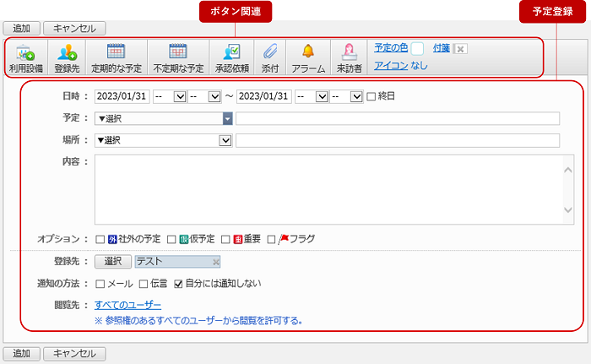591x364 pixels.
Task: Click the 内容 scrollbar down arrow
Action: pyautogui.click(x=568, y=209)
